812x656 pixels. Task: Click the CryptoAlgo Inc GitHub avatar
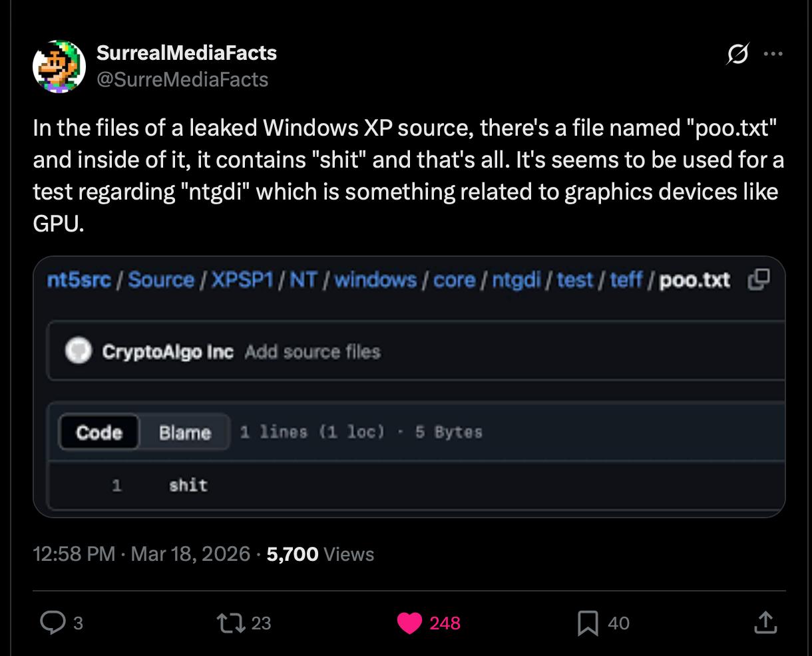coord(79,351)
